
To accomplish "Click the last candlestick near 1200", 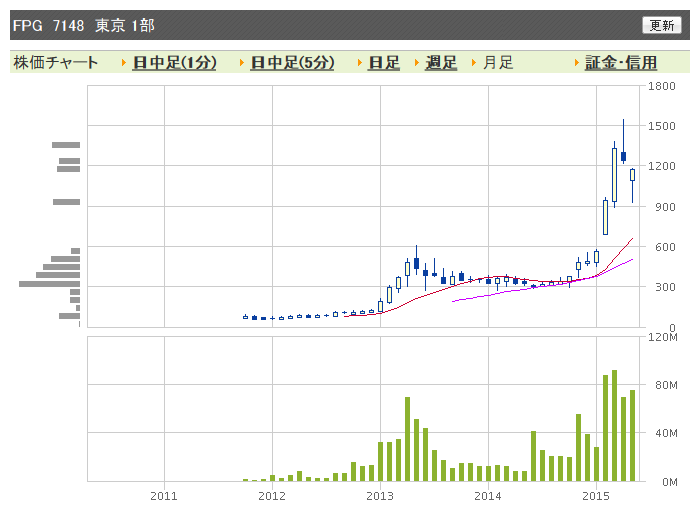I will tap(632, 186).
